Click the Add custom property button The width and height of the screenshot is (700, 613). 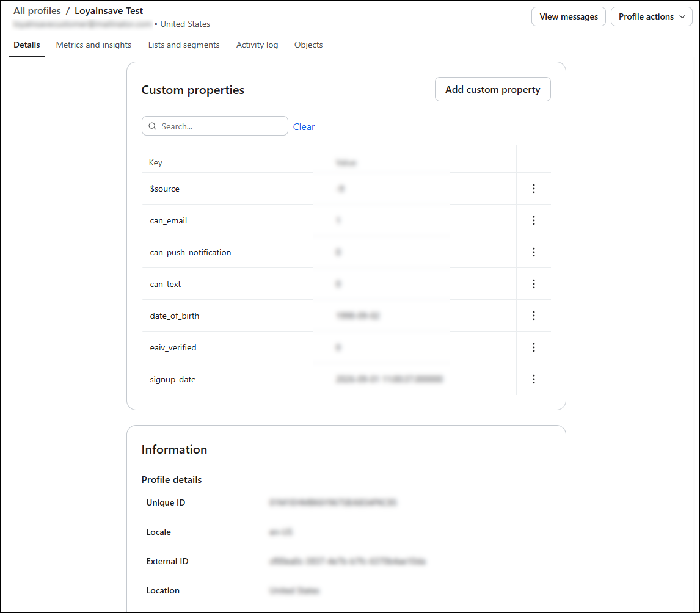tap(492, 89)
